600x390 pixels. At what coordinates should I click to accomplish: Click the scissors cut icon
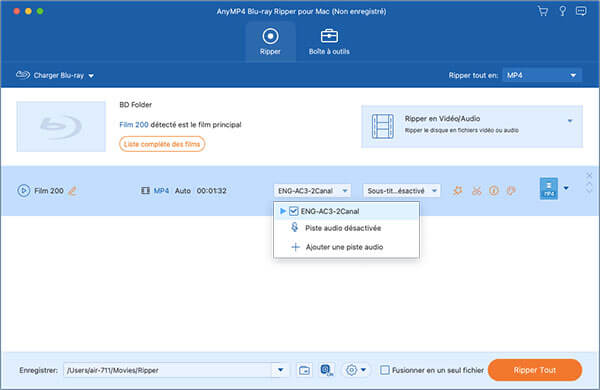point(476,191)
